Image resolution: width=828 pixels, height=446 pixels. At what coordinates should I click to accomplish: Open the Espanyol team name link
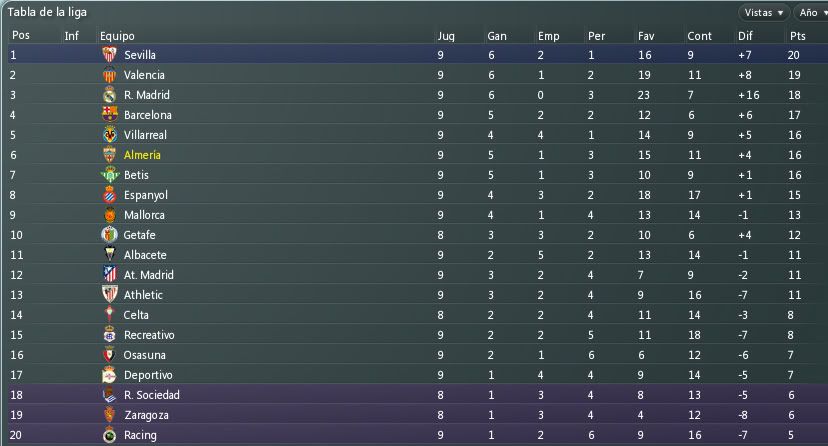click(x=146, y=195)
